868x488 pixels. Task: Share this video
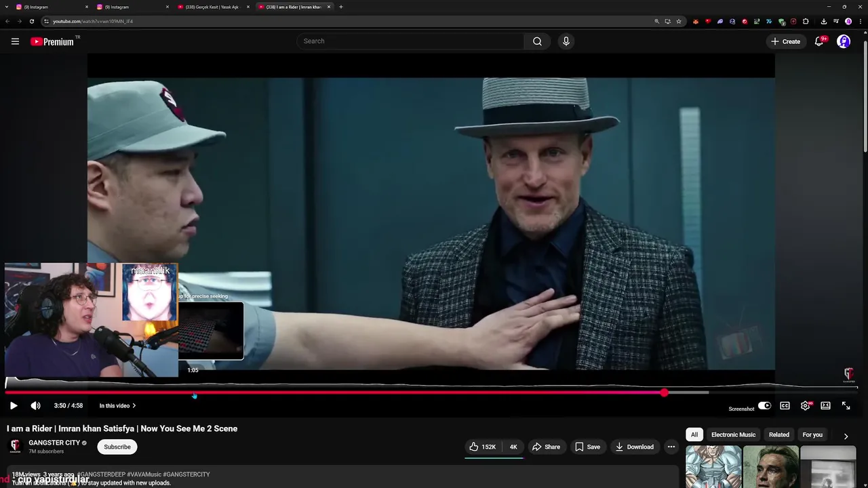tap(546, 447)
